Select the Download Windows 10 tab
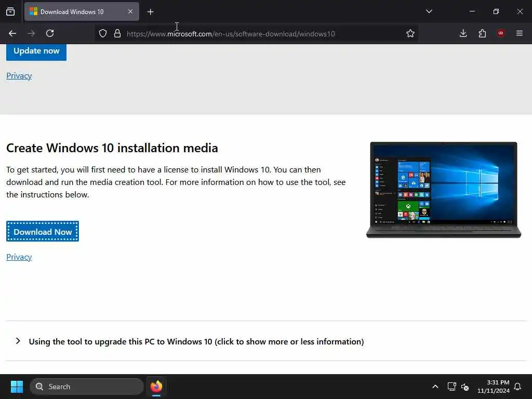 coord(82,11)
